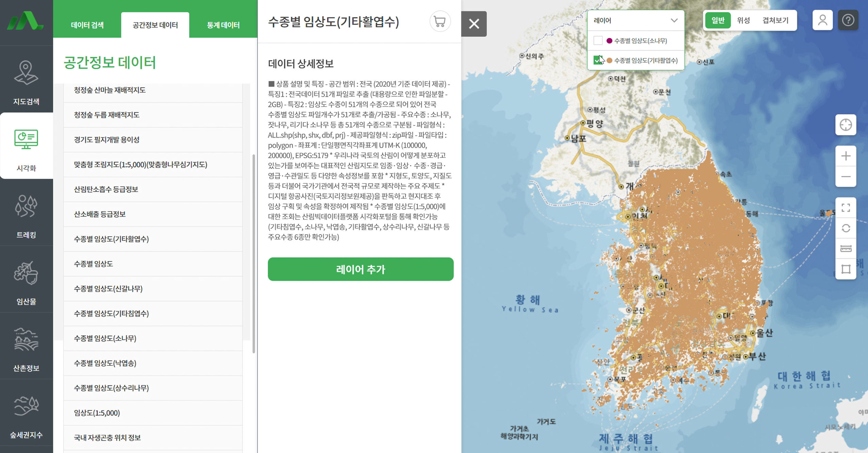Click the data list vertical scrollbar
The image size is (868, 453).
(x=254, y=254)
